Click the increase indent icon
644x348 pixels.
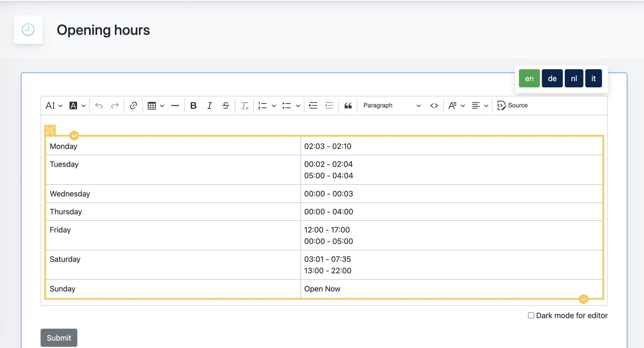pyautogui.click(x=313, y=105)
